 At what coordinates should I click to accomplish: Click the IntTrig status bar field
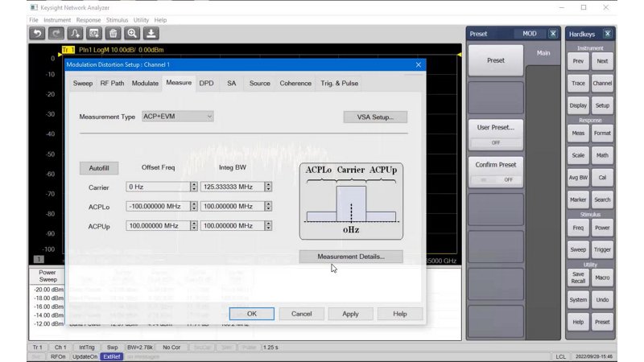(87, 348)
